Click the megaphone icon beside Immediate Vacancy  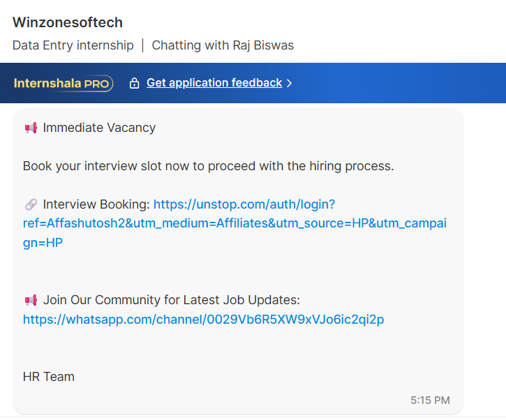pos(31,128)
